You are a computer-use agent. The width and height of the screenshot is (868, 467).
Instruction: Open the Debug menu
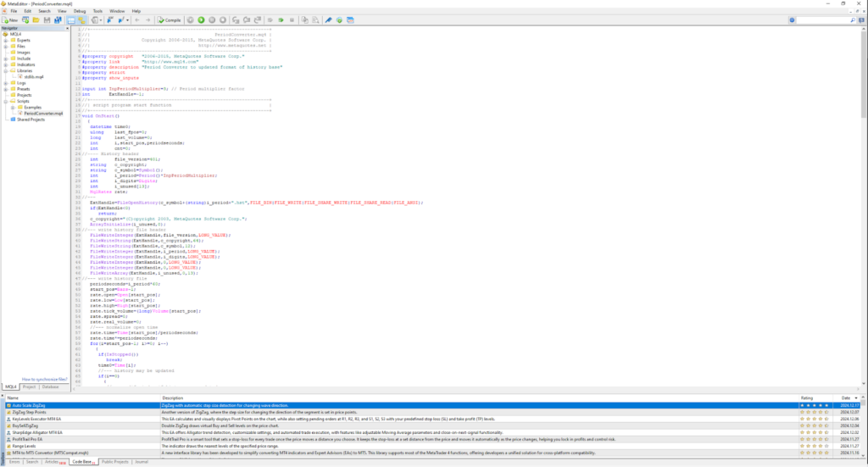pos(80,11)
